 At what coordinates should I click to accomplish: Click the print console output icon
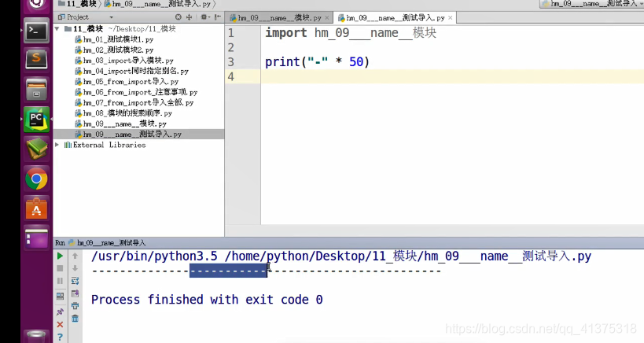tap(75, 305)
